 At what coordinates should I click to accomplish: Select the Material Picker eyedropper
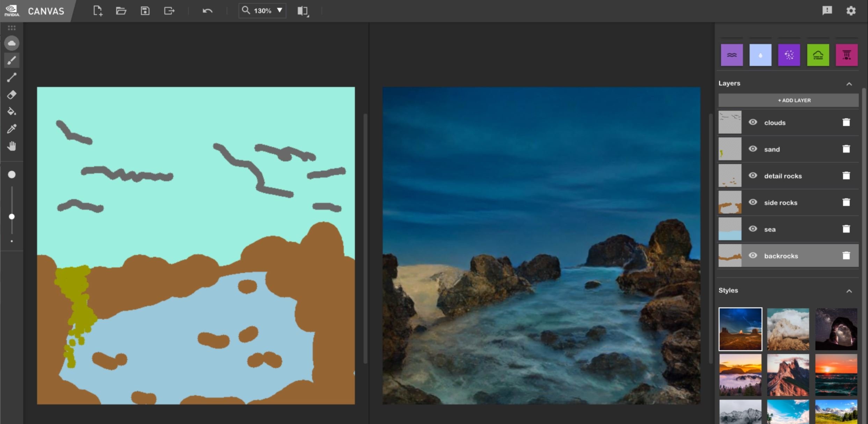tap(12, 129)
